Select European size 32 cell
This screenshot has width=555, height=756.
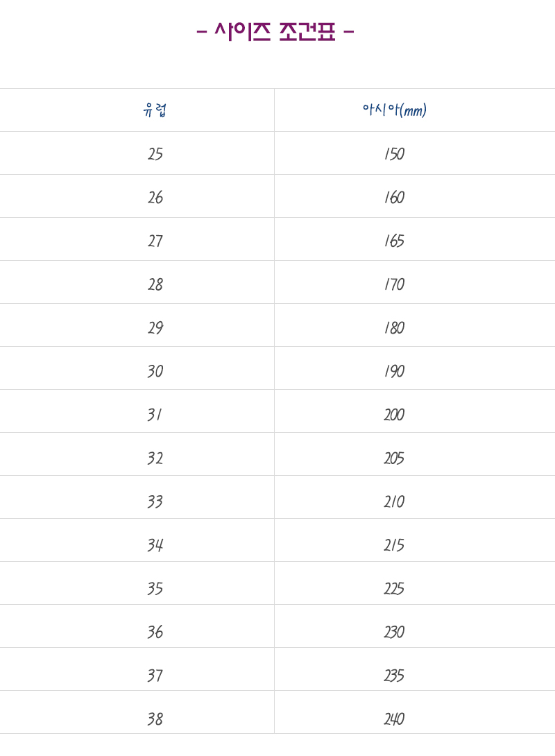[x=155, y=458]
